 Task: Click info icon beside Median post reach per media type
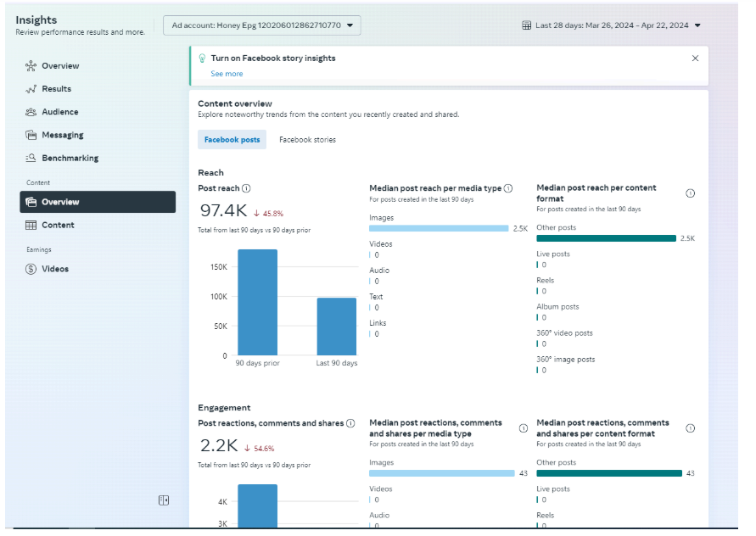point(508,188)
